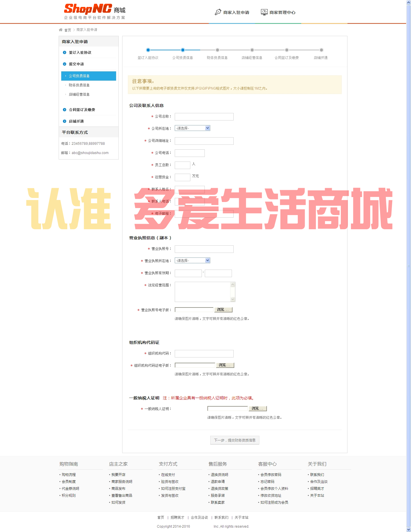Open the 联系卖家 footer link
Screen dimensions: 411x532
click(218, 502)
